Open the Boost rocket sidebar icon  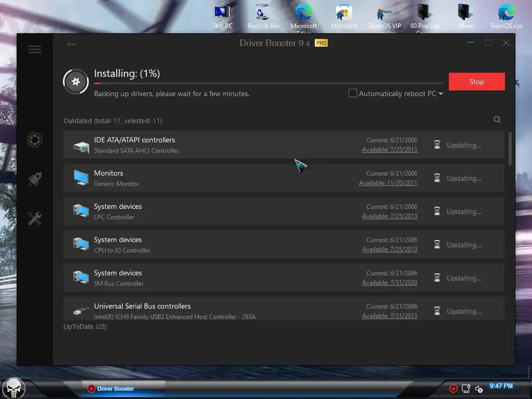coord(35,179)
